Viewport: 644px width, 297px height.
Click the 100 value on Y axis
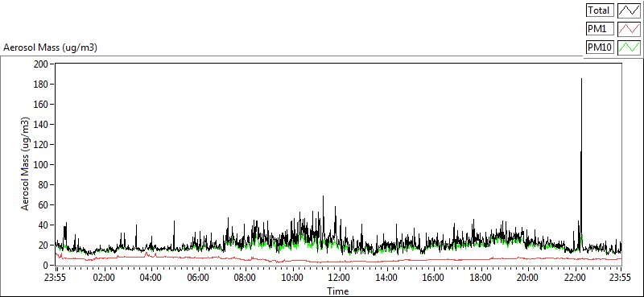42,165
